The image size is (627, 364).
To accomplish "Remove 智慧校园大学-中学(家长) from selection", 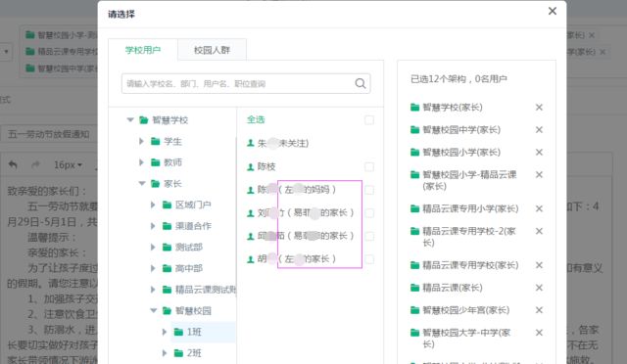I will click(x=539, y=333).
